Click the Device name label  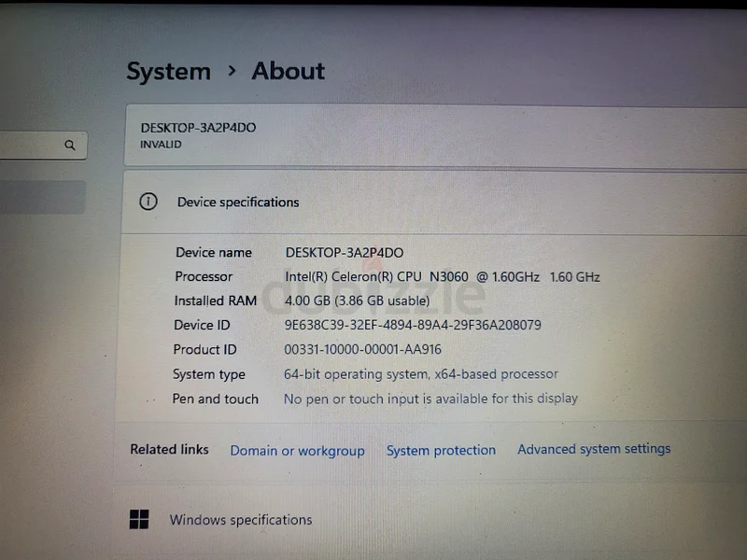coord(214,252)
